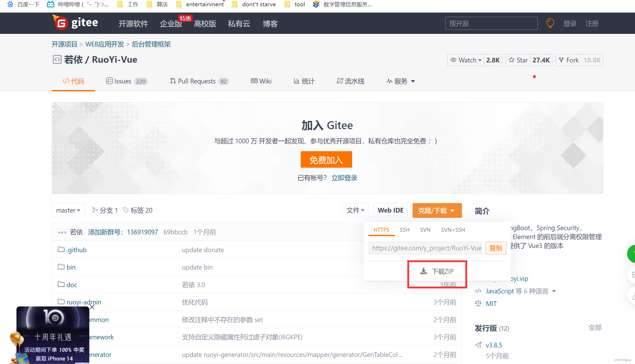
Task: Expand the JavaScript languages list
Action: tap(554, 291)
